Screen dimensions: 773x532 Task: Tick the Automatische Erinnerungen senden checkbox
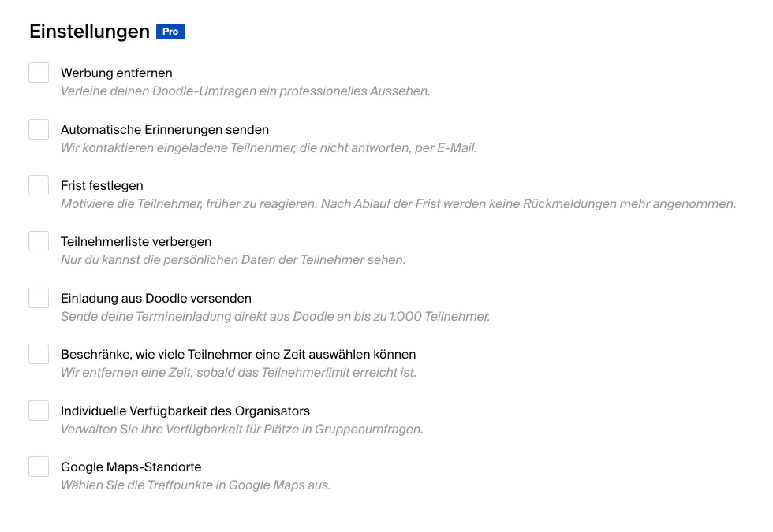(x=39, y=129)
